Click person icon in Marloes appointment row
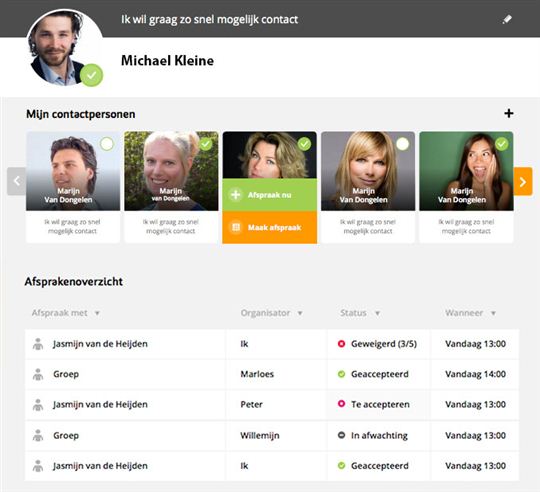This screenshot has height=492, width=540. (x=38, y=374)
